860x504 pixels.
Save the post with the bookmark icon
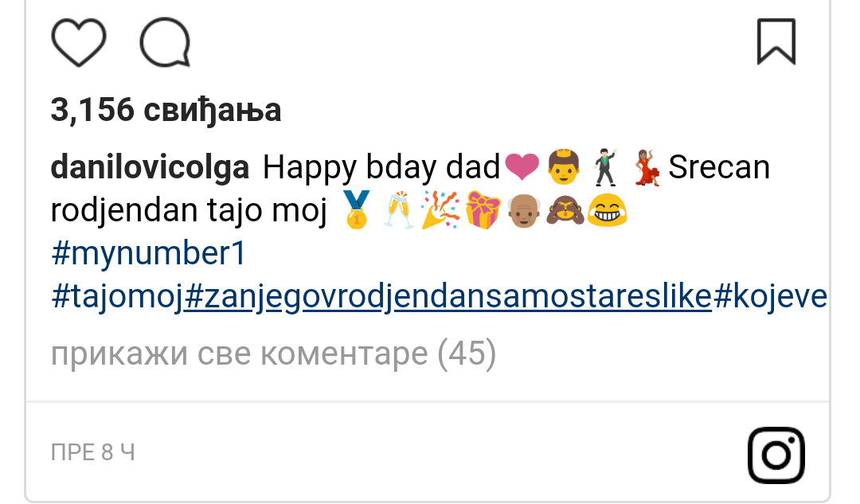[776, 41]
